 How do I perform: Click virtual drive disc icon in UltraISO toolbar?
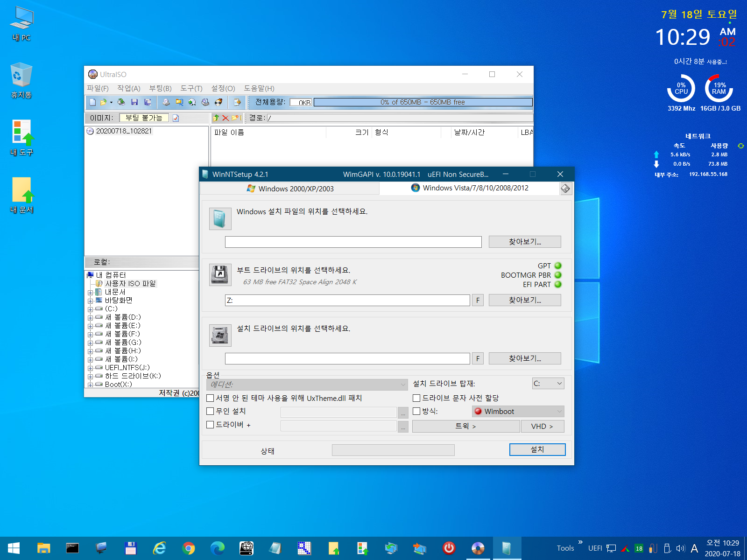205,102
